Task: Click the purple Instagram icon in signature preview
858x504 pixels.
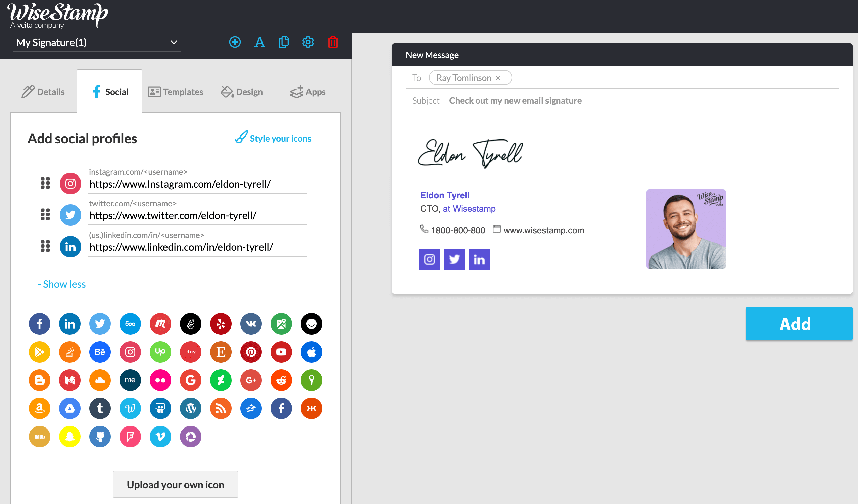Action: (429, 259)
